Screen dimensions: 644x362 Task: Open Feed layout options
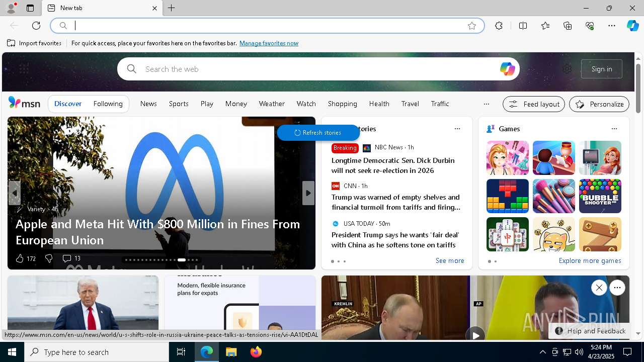click(x=534, y=104)
